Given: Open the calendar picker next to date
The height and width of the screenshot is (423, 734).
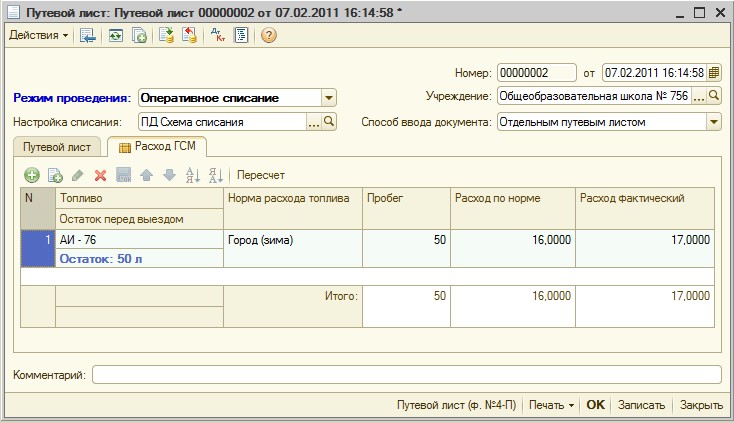Looking at the screenshot, I should point(714,73).
